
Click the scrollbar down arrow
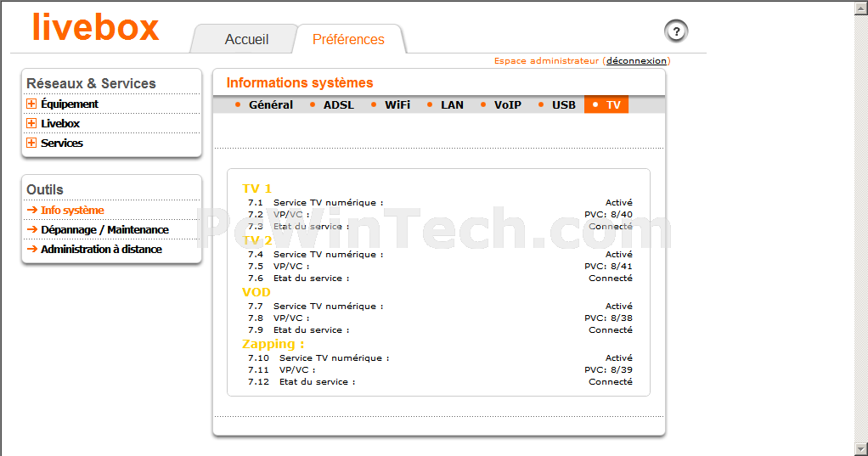point(861,449)
